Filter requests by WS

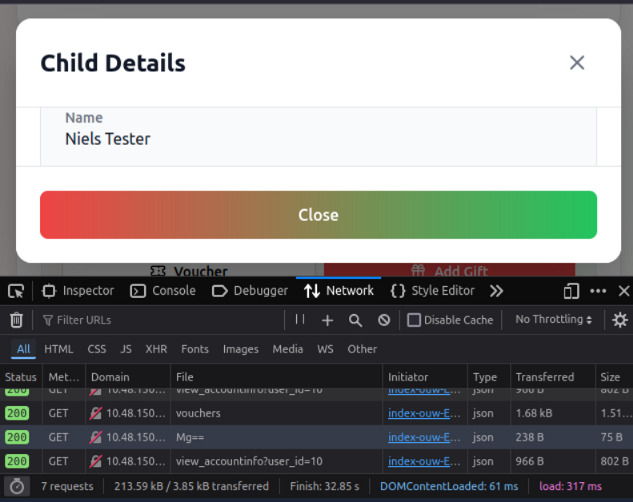tap(325, 349)
